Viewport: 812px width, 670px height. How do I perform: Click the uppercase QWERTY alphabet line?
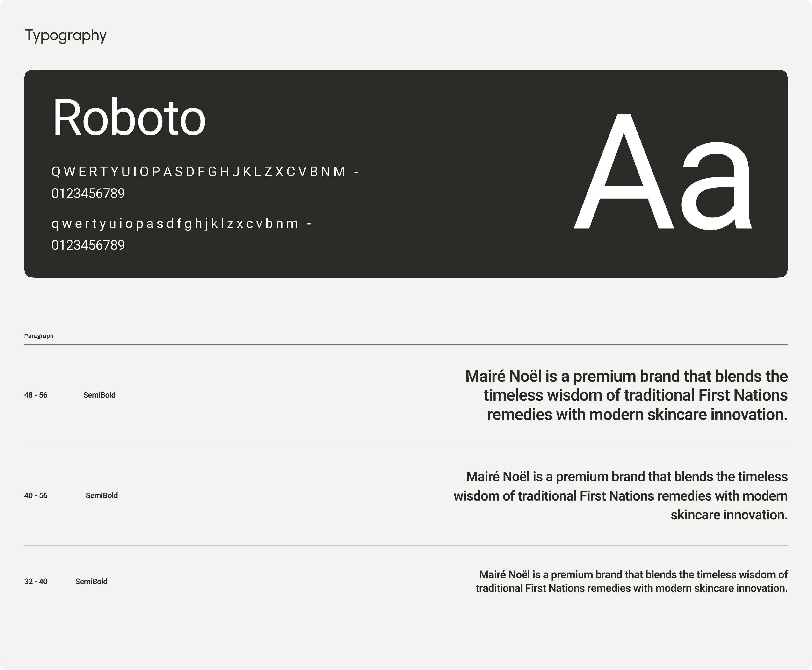(204, 172)
